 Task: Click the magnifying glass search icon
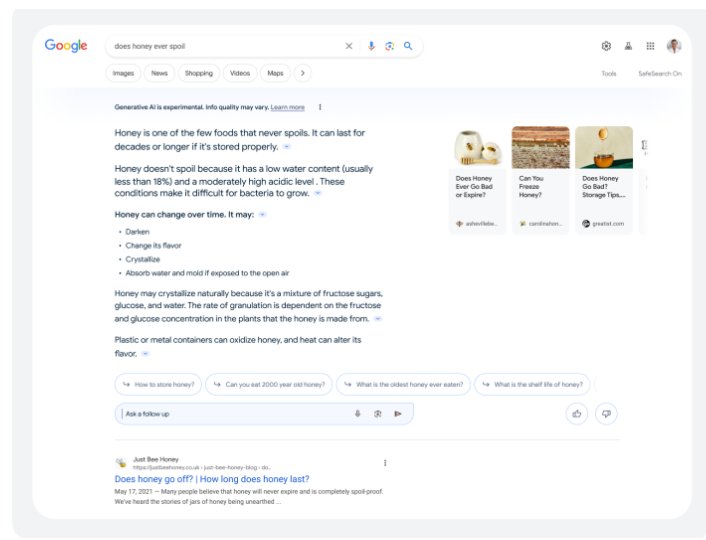408,46
